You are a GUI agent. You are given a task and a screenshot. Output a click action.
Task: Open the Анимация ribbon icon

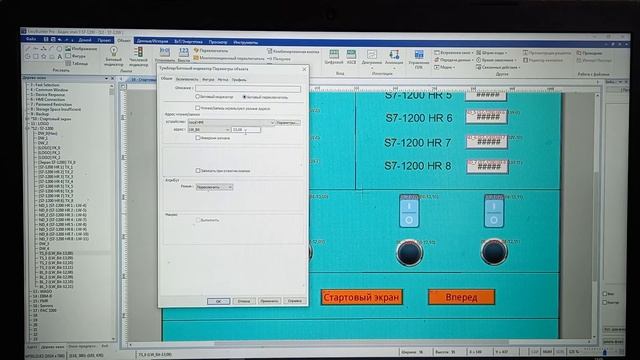point(394,57)
